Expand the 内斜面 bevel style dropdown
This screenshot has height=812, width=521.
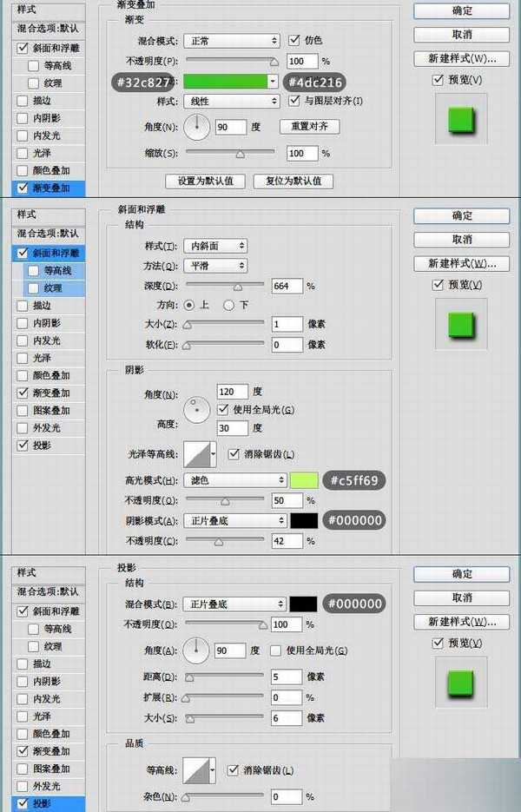pos(214,247)
